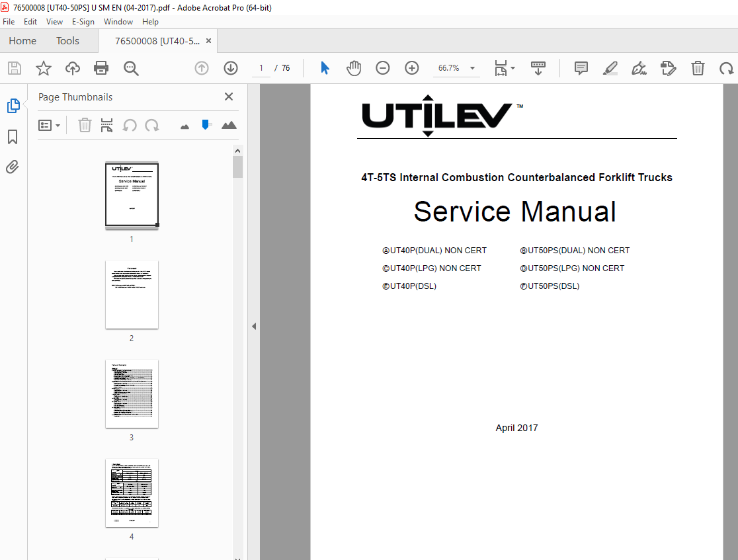
Task: Choose the Selection arrow tool
Action: coord(325,68)
